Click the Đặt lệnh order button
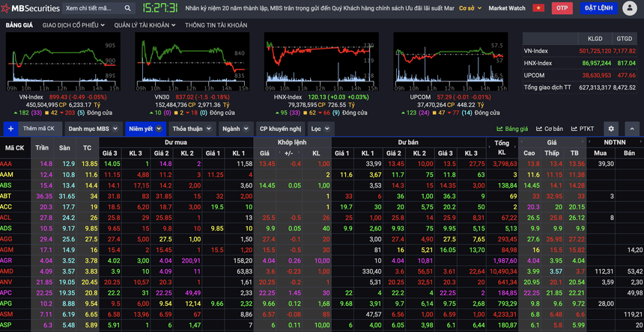Image resolution: width=644 pixels, height=332 pixels. coord(598,8)
